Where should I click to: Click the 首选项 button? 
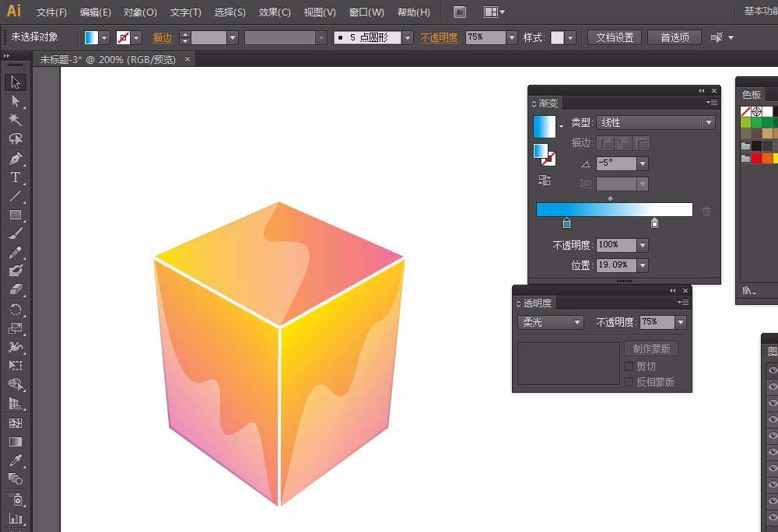tap(675, 37)
